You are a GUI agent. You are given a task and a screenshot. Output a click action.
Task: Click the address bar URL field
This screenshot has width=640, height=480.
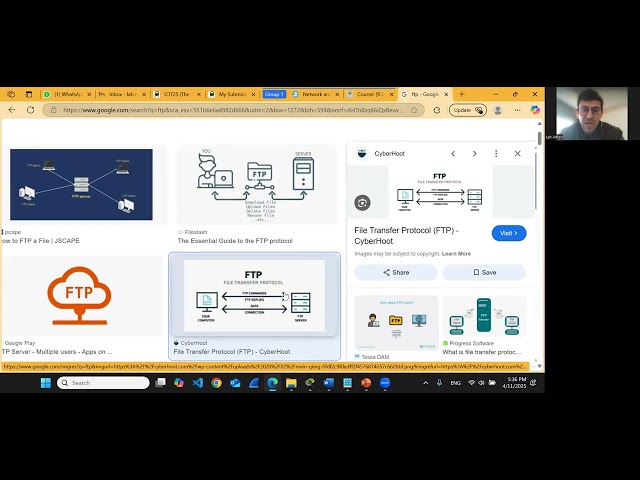[233, 110]
